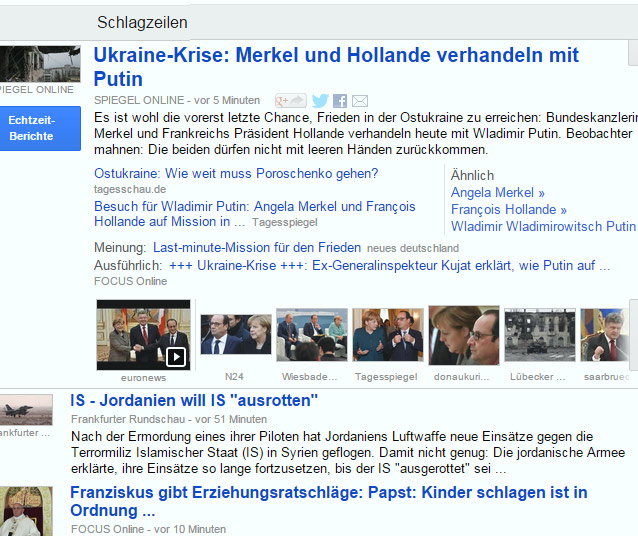Screen dimensions: 638x536
Task: Play the euronews video thumbnail
Action: tap(144, 335)
